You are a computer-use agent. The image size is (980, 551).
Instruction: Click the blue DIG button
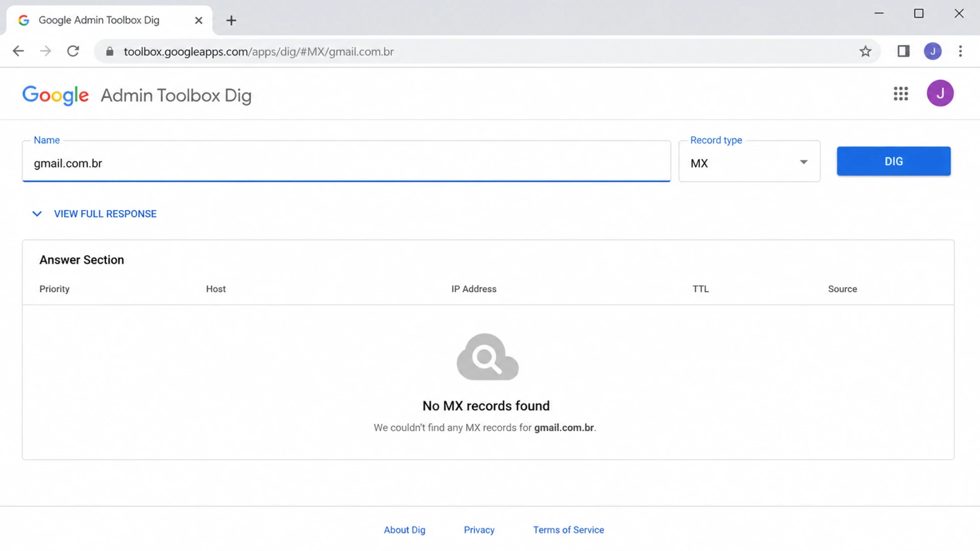click(893, 161)
